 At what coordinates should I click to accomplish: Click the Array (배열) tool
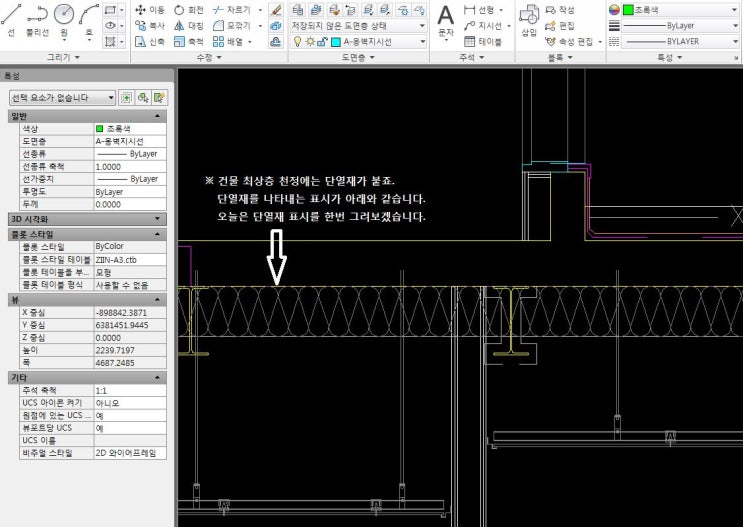(x=228, y=42)
